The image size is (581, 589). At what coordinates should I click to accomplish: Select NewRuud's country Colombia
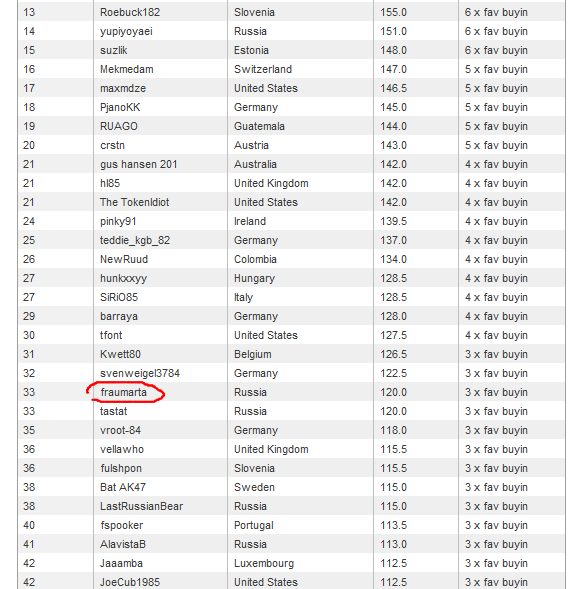pos(255,259)
